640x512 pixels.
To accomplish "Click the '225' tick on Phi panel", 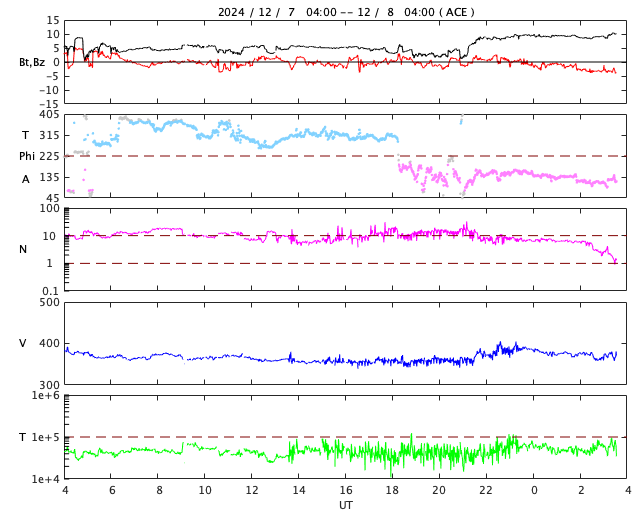I will [49, 156].
